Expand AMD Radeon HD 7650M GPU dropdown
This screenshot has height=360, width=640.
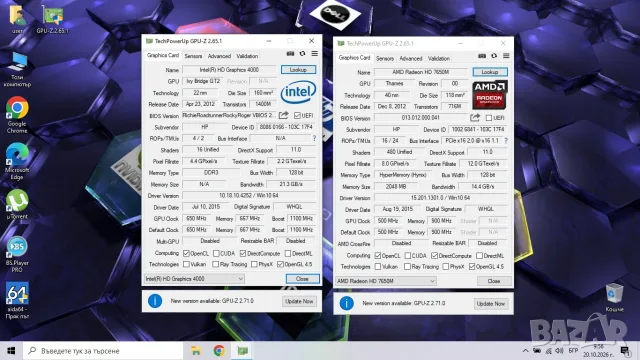point(386,281)
